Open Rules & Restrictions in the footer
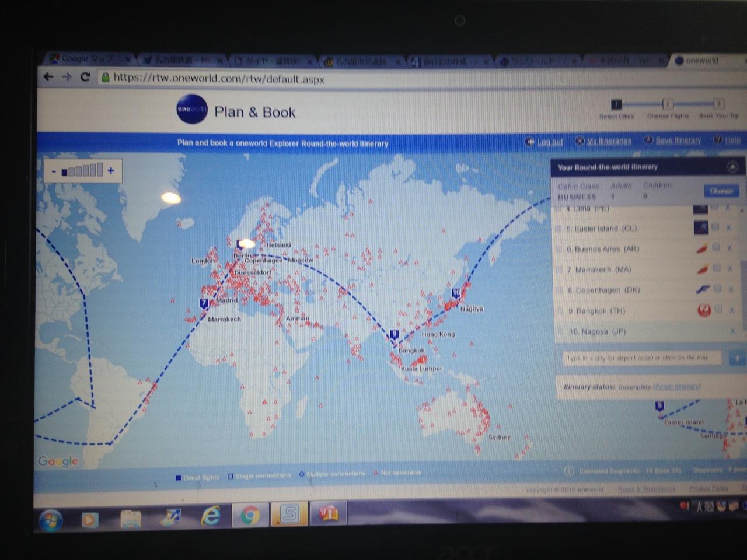This screenshot has height=560, width=747. coord(647,489)
